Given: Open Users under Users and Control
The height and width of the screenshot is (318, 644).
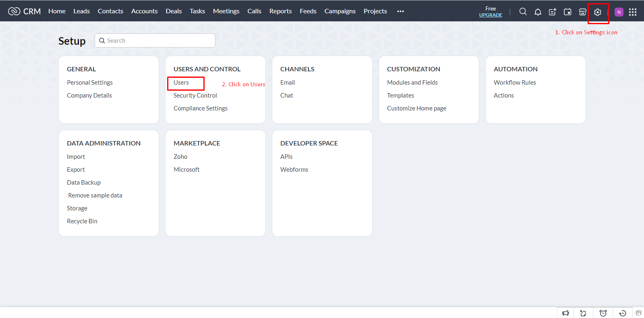Looking at the screenshot, I should click(181, 83).
